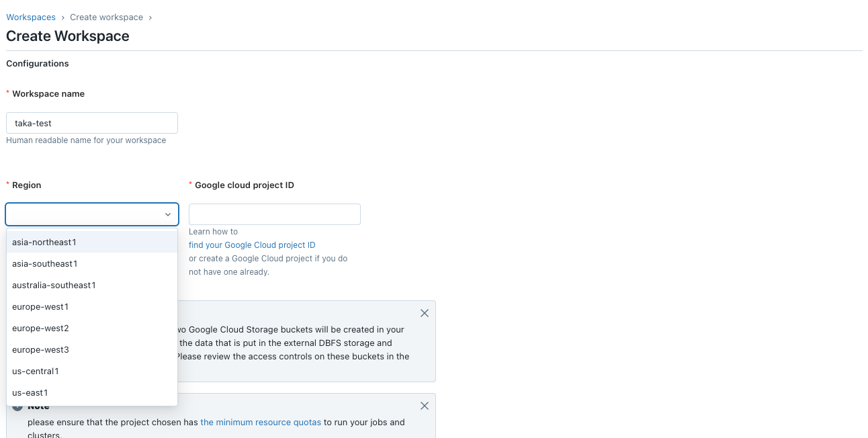Viewport: 868px width, 438px height.
Task: Click the Workspace name input containing taka-test
Action: tap(91, 123)
